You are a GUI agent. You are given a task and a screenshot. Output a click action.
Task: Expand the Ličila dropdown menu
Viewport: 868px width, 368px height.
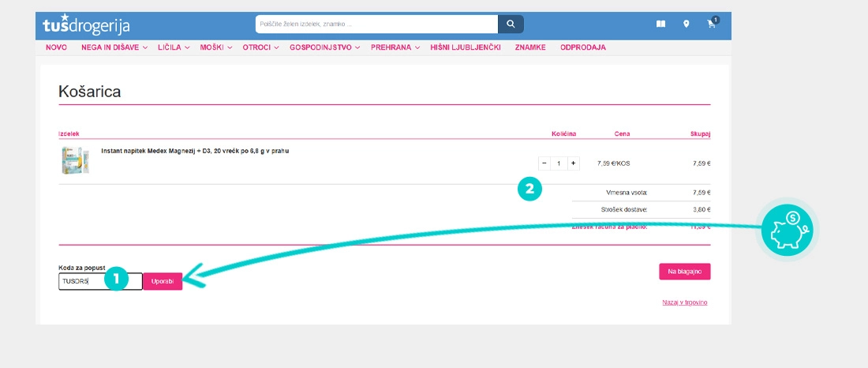click(174, 47)
